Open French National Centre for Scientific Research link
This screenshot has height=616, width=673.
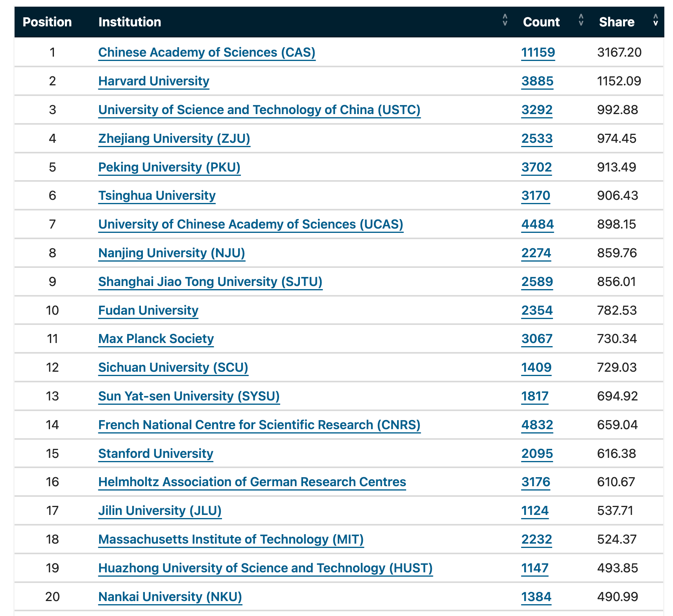click(x=259, y=425)
